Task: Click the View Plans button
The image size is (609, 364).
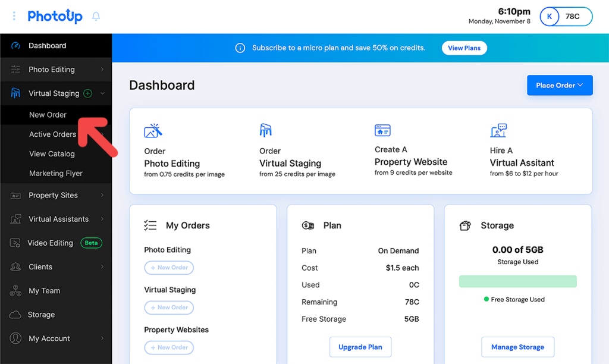Action: [x=464, y=48]
